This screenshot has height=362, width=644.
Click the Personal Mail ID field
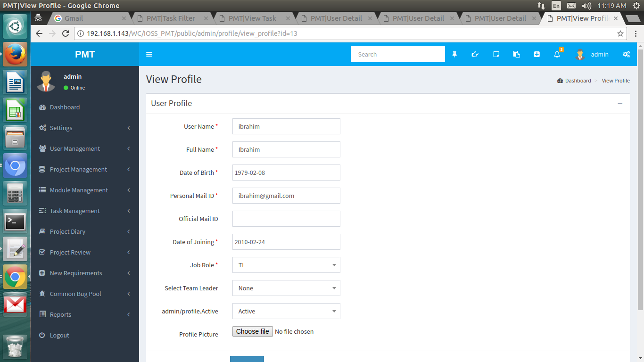[x=286, y=196]
